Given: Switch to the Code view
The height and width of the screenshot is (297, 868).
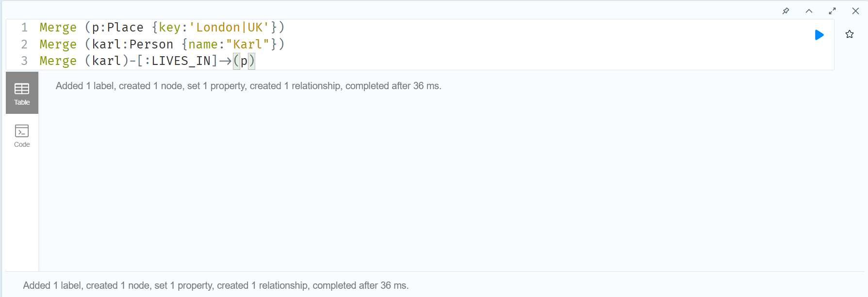Looking at the screenshot, I should coord(22,136).
